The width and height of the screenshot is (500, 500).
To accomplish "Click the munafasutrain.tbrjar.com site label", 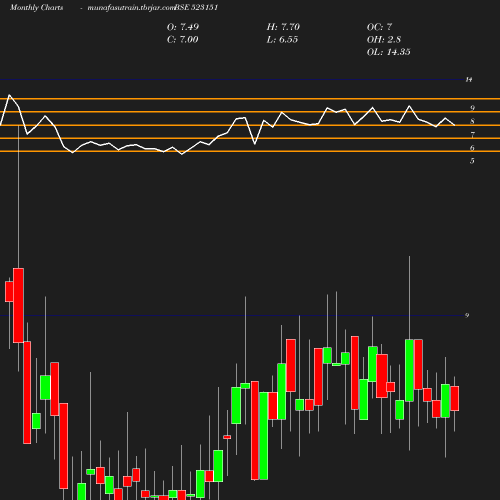I will 131,8.
